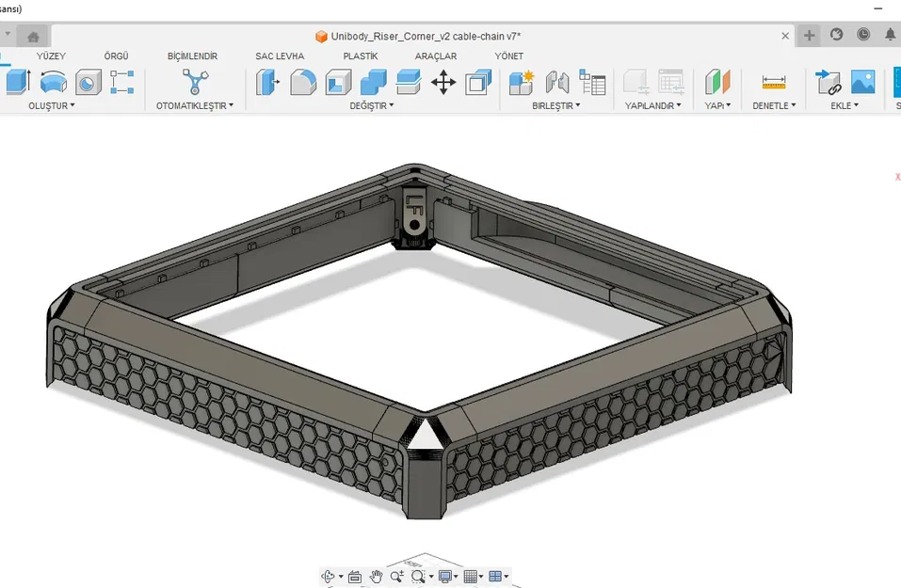Open the Zoom window dropdown arrow
Image resolution: width=901 pixels, height=588 pixels.
[x=431, y=577]
